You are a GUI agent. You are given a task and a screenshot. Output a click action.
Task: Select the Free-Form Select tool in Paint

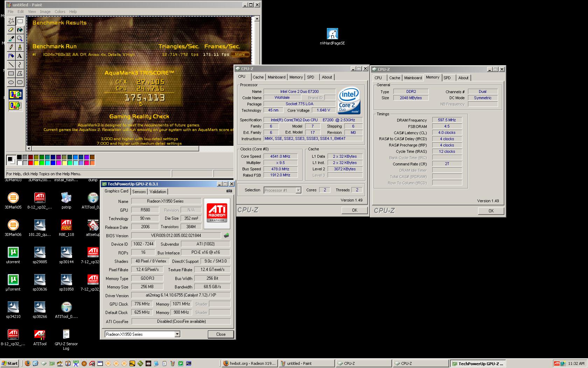(x=11, y=21)
